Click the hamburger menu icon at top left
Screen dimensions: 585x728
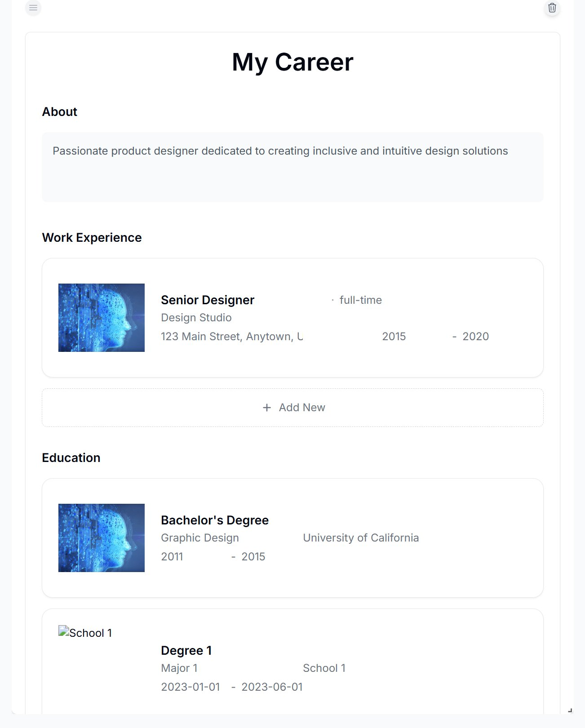[33, 8]
